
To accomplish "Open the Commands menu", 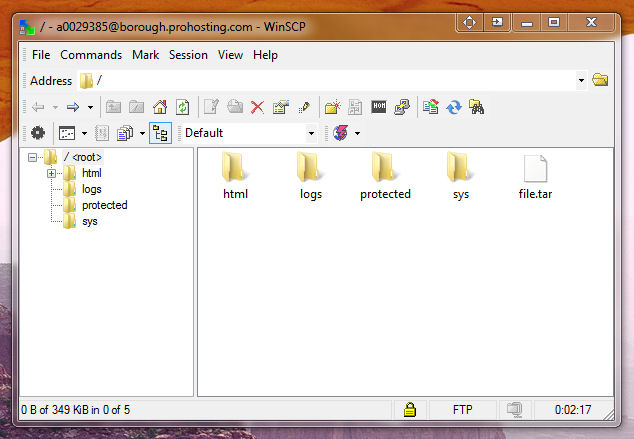I will 91,55.
